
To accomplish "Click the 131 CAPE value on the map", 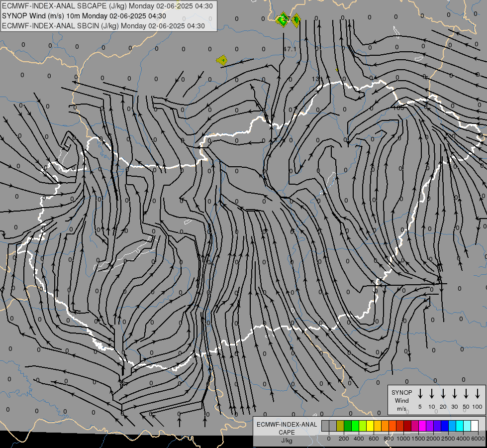I will [317, 79].
